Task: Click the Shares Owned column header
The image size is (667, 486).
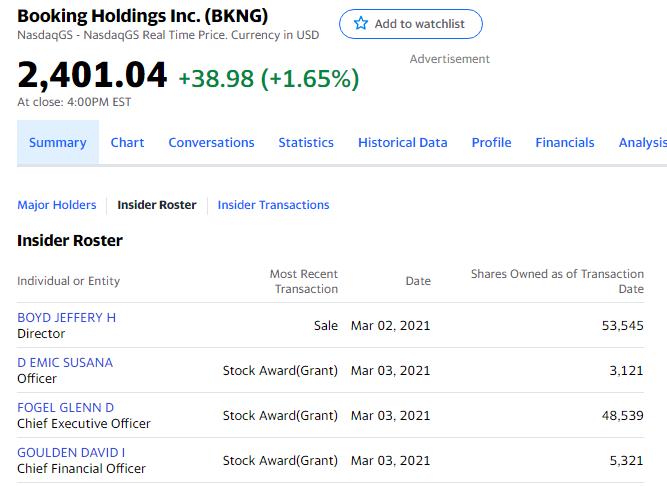Action: [557, 281]
